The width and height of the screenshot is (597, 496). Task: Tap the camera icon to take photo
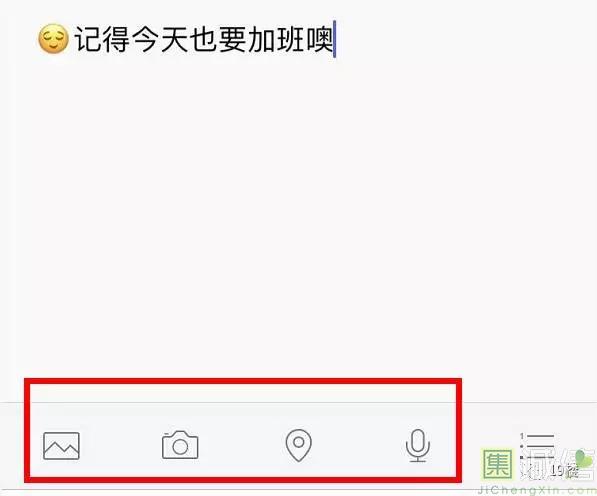click(x=180, y=445)
